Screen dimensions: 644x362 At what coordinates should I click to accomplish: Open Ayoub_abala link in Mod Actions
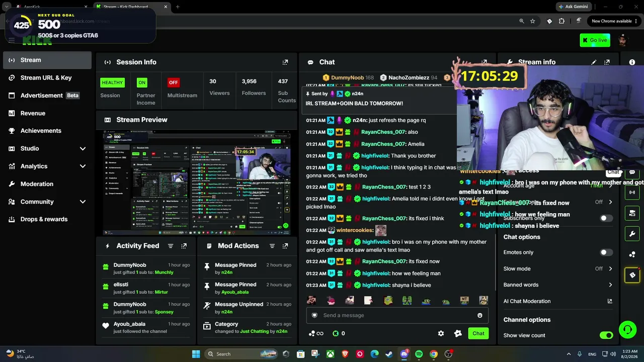tap(235, 292)
